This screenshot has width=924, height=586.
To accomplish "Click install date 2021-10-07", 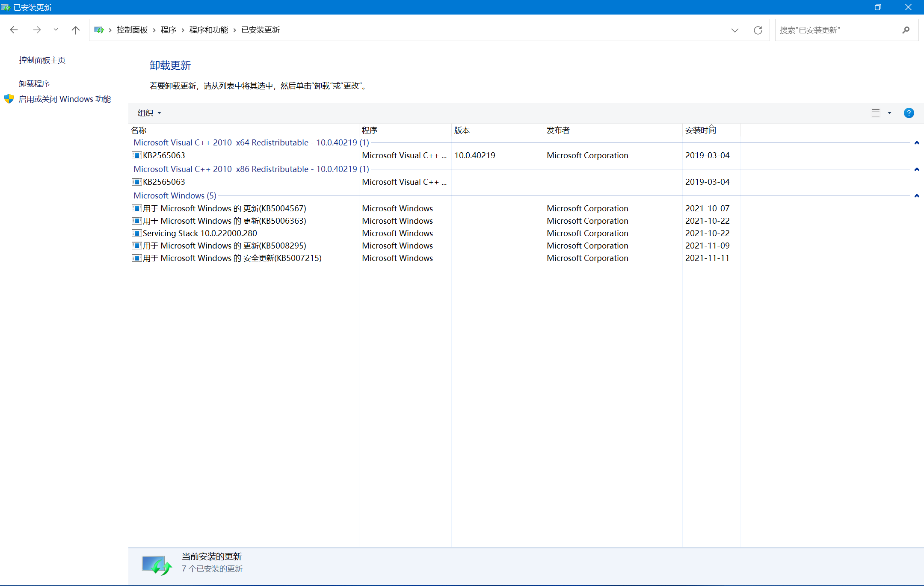I will (x=708, y=209).
